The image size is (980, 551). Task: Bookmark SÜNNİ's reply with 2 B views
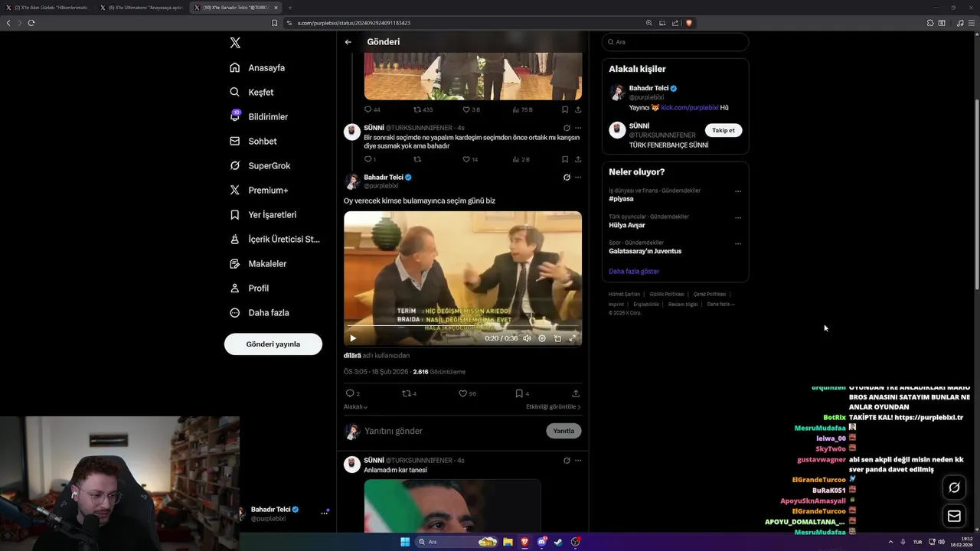(565, 159)
